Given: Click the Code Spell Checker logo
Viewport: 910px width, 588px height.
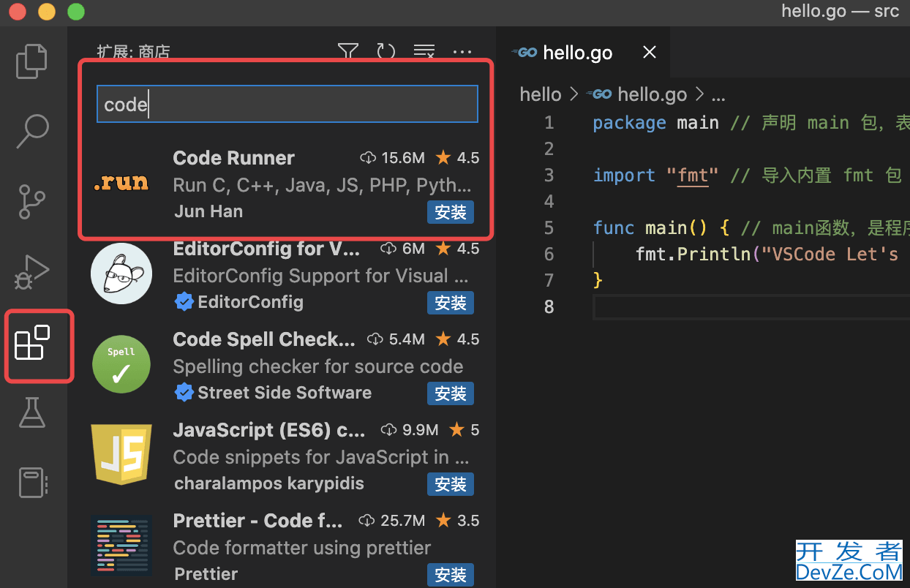Looking at the screenshot, I should [x=121, y=365].
